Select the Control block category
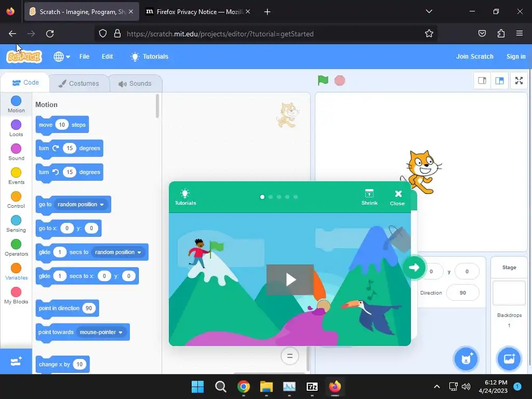The height and width of the screenshot is (399, 532). click(x=16, y=200)
